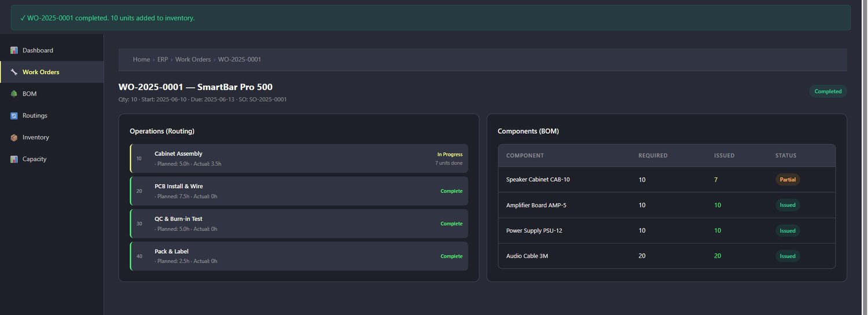Select Work Orders in the sidebar

(x=52, y=72)
